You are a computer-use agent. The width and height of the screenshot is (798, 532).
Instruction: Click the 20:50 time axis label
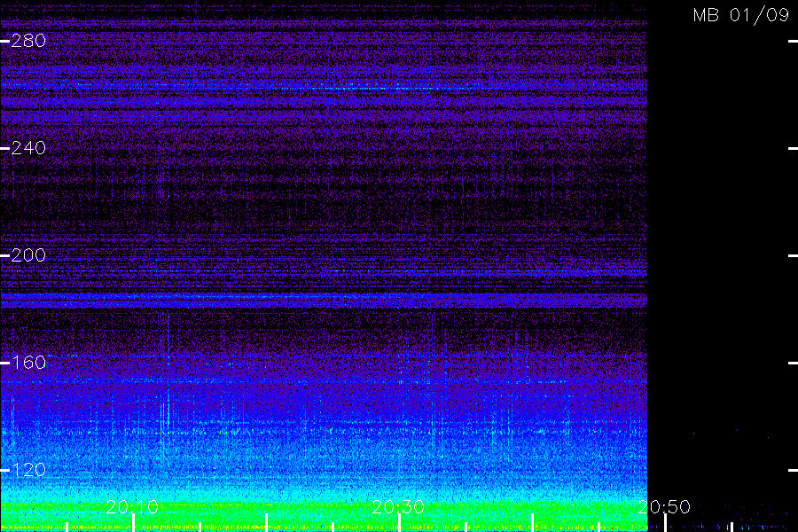tap(664, 507)
